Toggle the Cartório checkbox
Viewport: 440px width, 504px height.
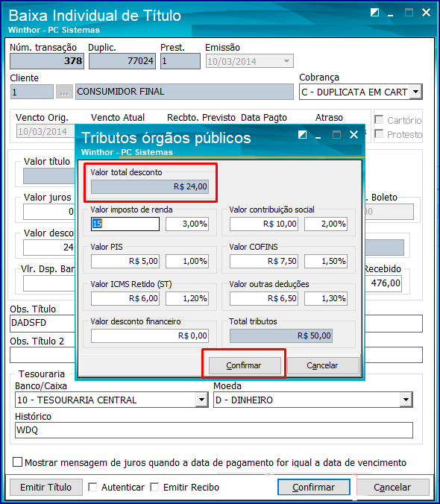tap(380, 120)
